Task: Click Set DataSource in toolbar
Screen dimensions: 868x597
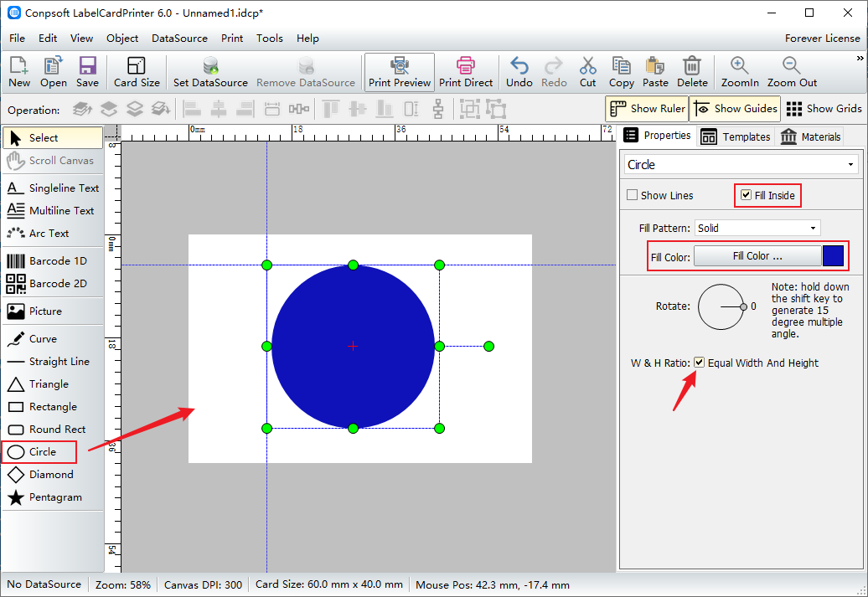Action: pos(210,72)
